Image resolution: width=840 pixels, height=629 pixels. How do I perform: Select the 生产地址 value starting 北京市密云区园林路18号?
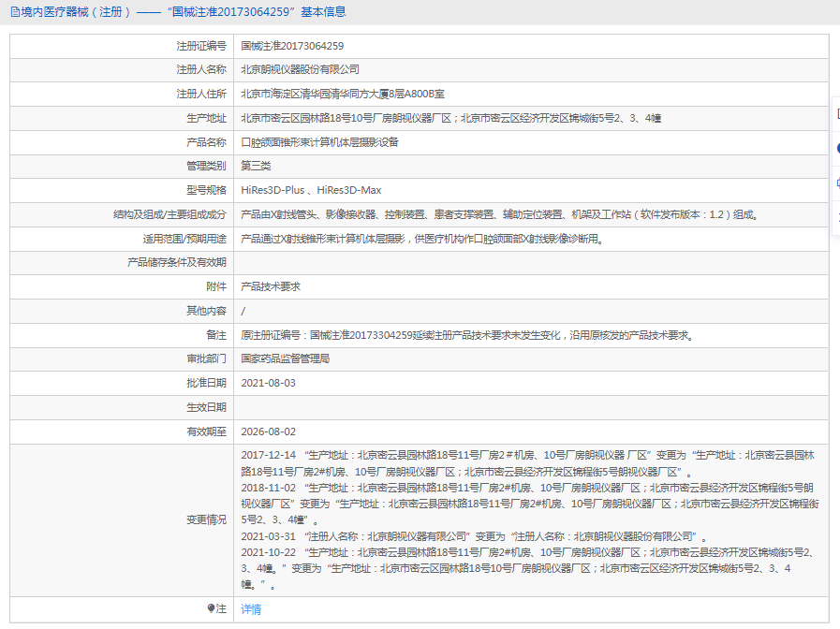(451, 118)
